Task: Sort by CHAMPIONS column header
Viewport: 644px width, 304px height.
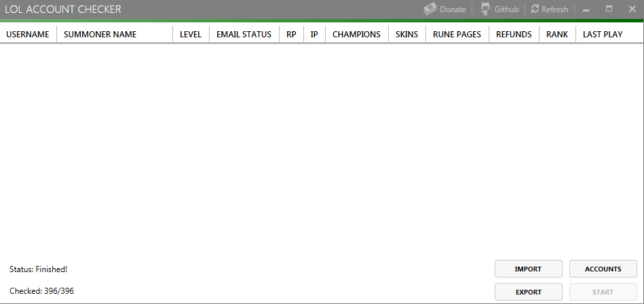Action: [357, 35]
